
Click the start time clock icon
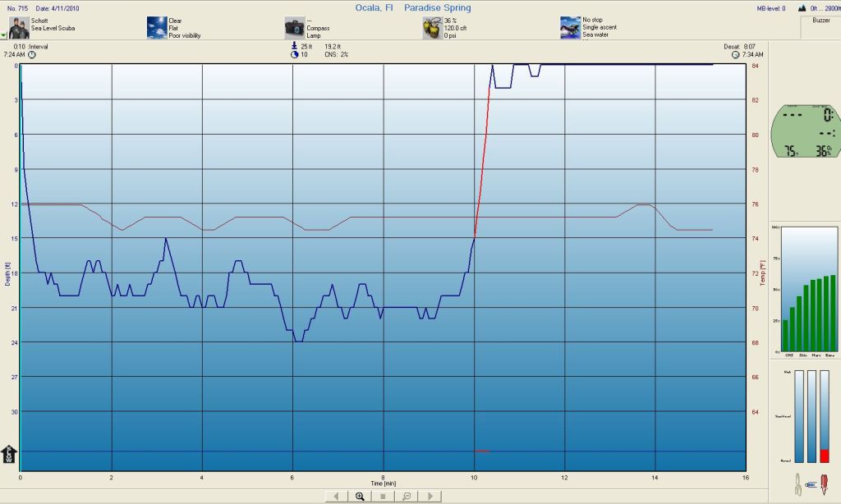[x=32, y=55]
